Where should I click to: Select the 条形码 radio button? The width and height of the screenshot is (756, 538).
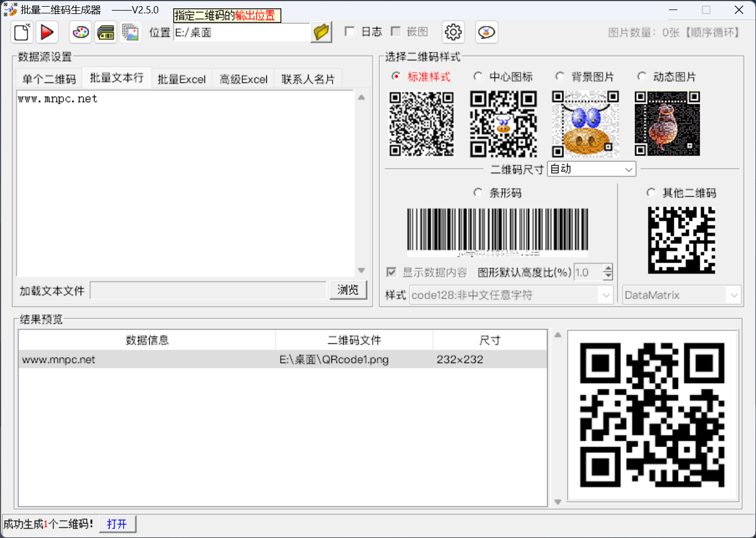pyautogui.click(x=478, y=192)
